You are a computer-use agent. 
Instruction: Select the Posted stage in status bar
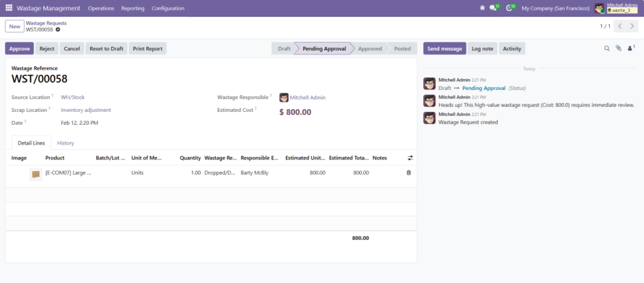point(402,48)
